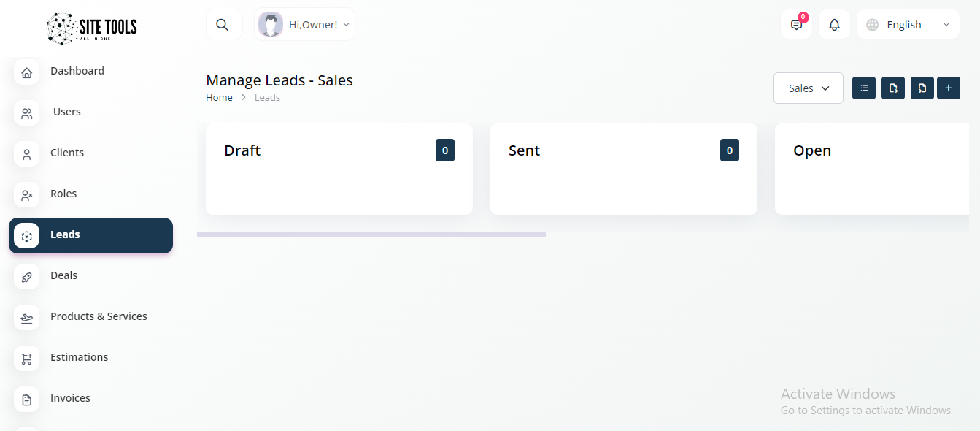Click the Home breadcrumb link

[x=219, y=98]
